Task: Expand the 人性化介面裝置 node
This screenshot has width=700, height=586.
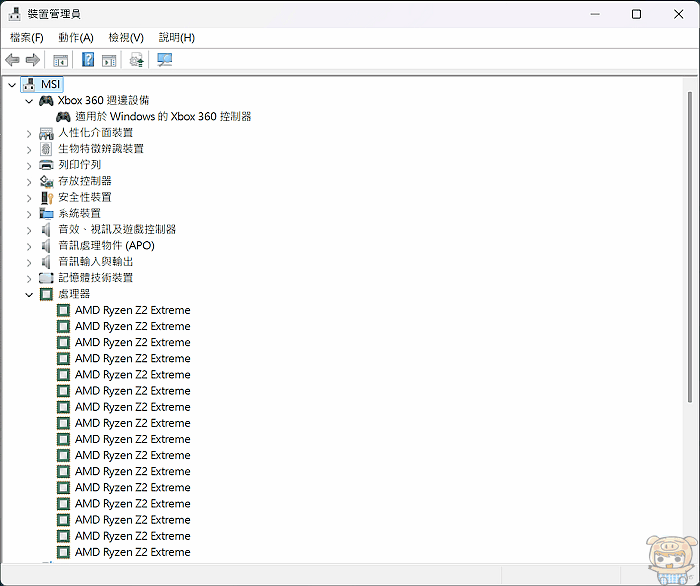Action: (29, 133)
